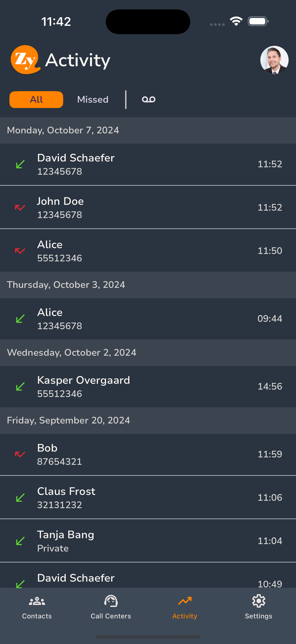Screen dimensions: 296x644
Task: Tap the green incoming arrow for Claus Frost
Action: tap(20, 498)
